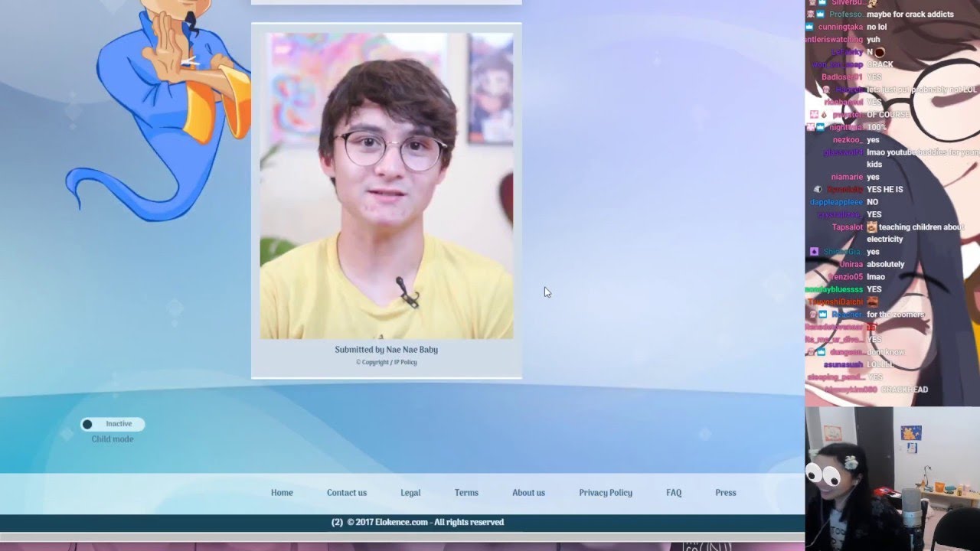The image size is (980, 551).
Task: Click the 'maybe for crack addicts' chat message
Action: [x=910, y=15]
